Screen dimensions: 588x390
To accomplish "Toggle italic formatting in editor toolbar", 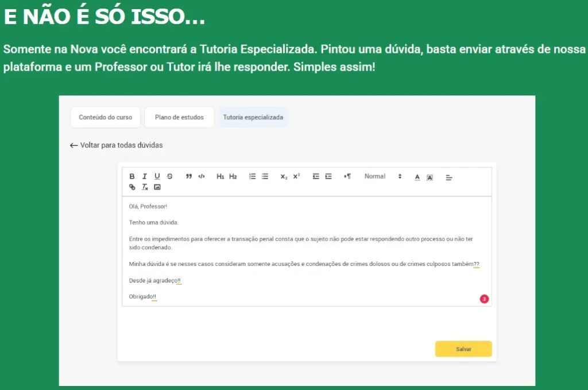I will pyautogui.click(x=144, y=176).
